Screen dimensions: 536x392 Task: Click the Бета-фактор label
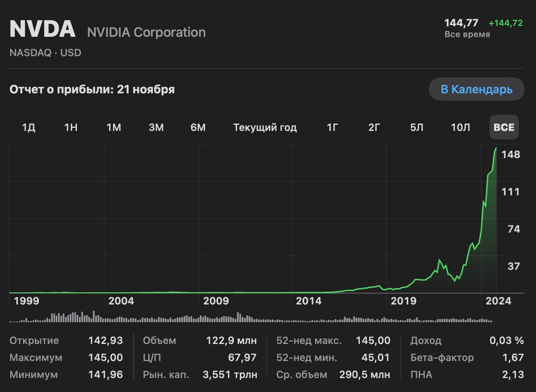pos(442,358)
